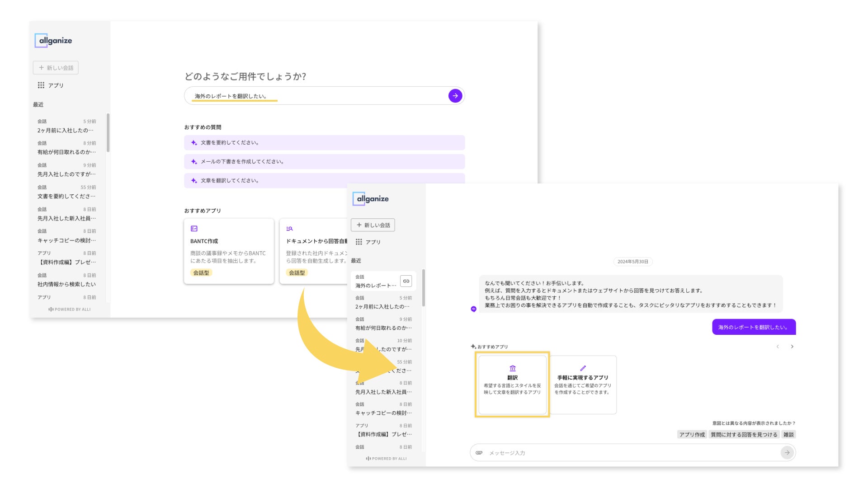
Task: Click the allganize logo in left window
Action: [53, 41]
